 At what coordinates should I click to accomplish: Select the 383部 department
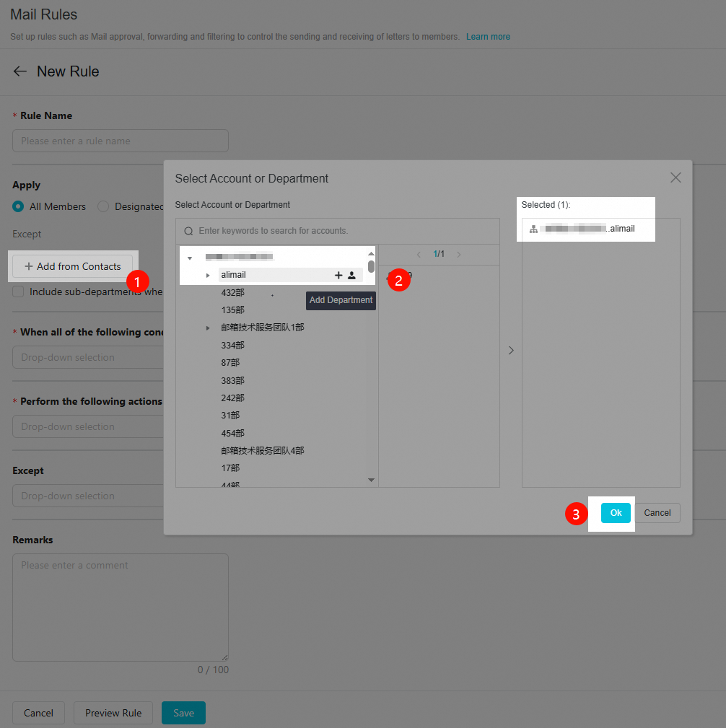pyautogui.click(x=232, y=381)
